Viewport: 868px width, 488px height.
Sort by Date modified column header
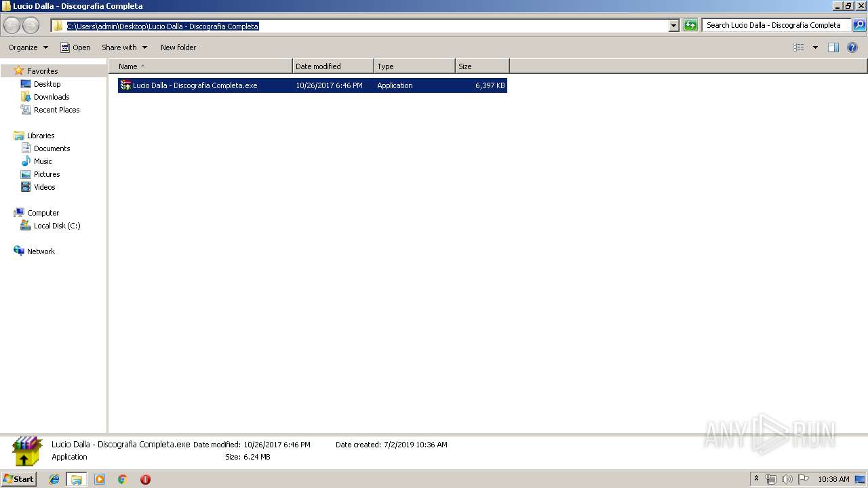click(x=333, y=66)
